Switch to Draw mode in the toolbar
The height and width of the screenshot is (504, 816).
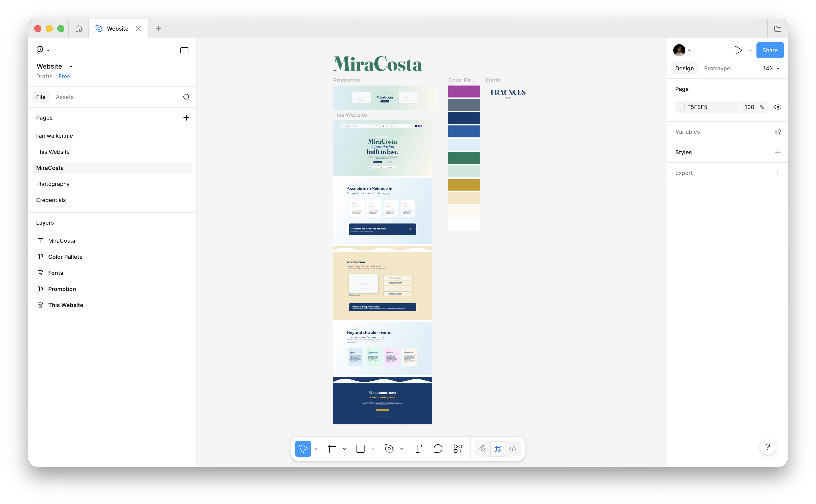(x=482, y=449)
